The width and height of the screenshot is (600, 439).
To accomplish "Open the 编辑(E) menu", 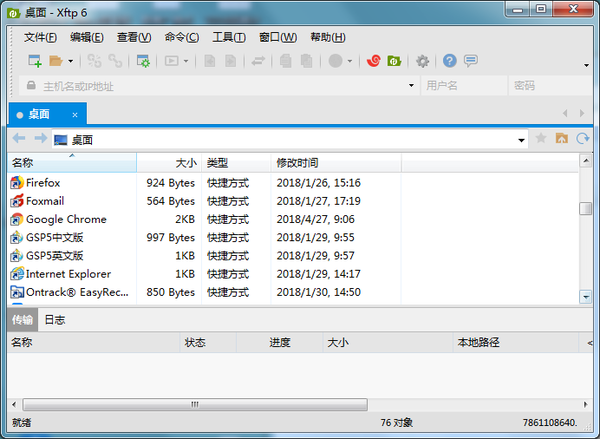I will 87,38.
